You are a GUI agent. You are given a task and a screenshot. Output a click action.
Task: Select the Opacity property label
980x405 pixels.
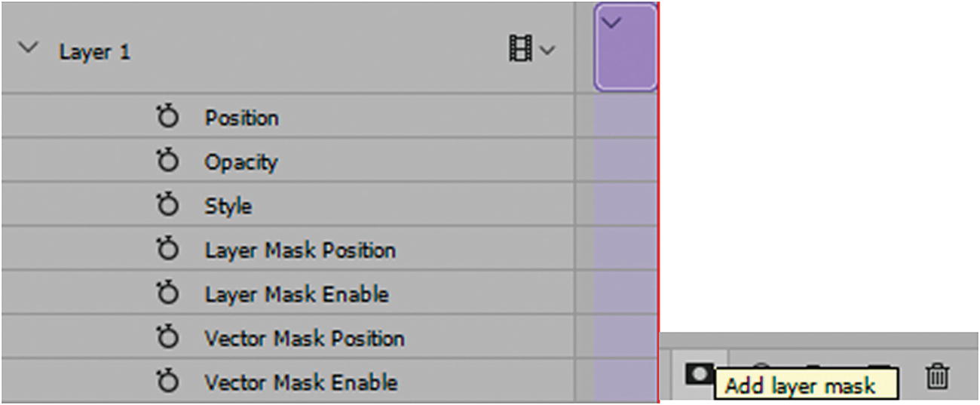(240, 162)
